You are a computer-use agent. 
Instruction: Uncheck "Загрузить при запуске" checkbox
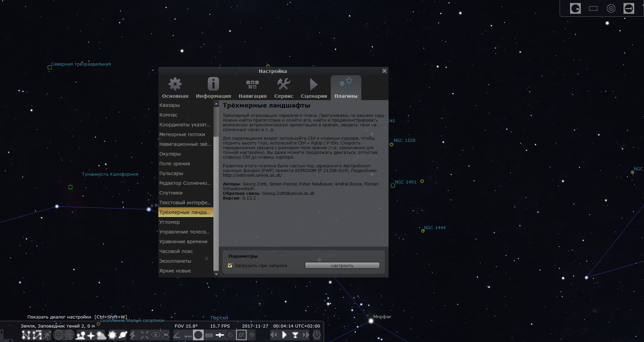230,265
